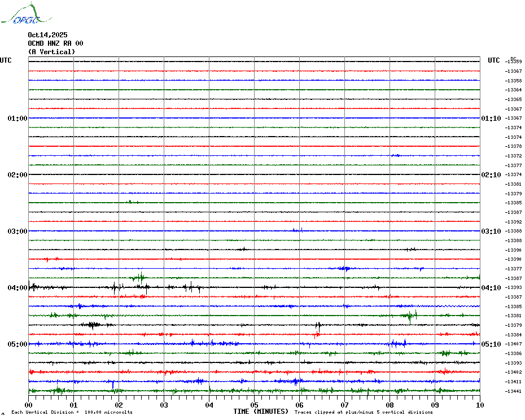Click the TIME (MINUTES) axis title
This screenshot has width=525, height=420.
[x=261, y=412]
